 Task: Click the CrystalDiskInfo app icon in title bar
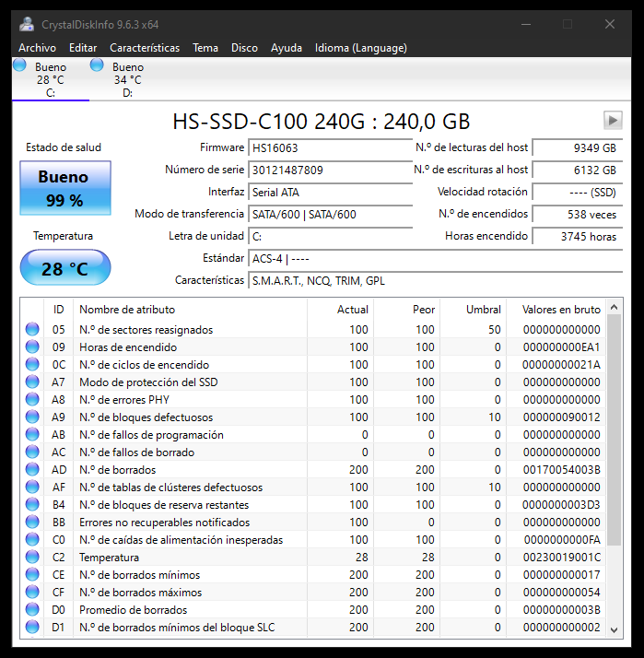(x=27, y=24)
